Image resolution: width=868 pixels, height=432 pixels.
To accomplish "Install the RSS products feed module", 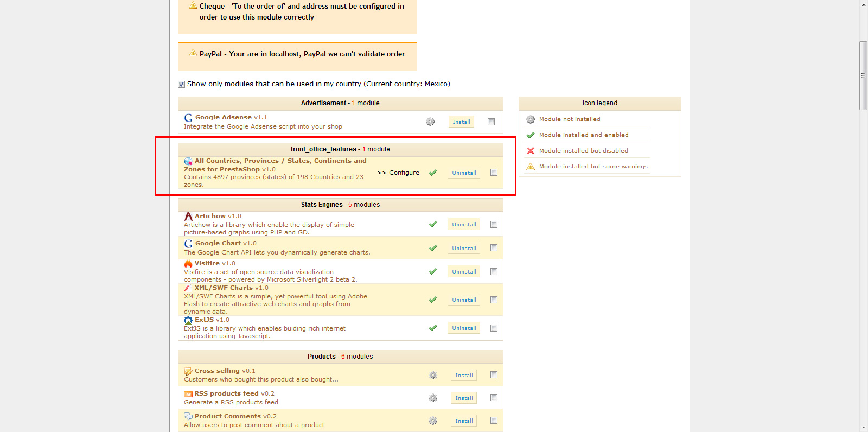I will coord(464,398).
